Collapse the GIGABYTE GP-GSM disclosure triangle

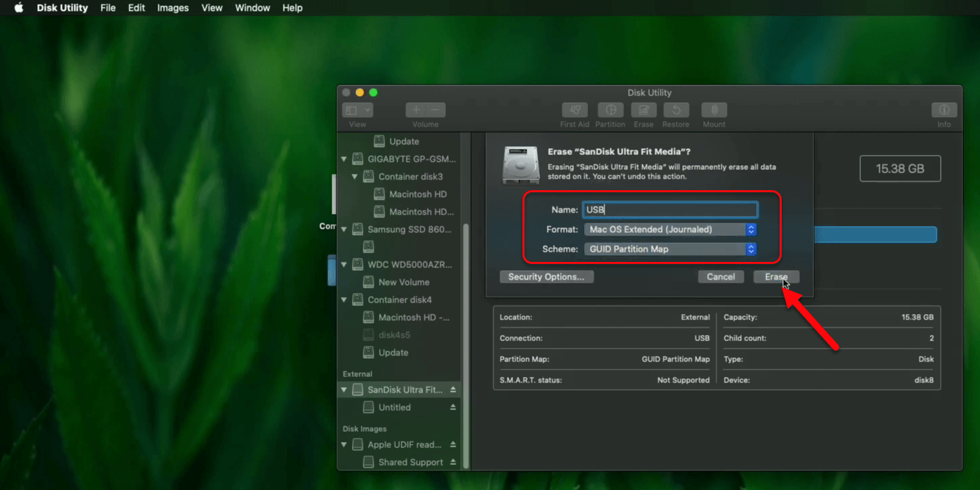(x=344, y=159)
